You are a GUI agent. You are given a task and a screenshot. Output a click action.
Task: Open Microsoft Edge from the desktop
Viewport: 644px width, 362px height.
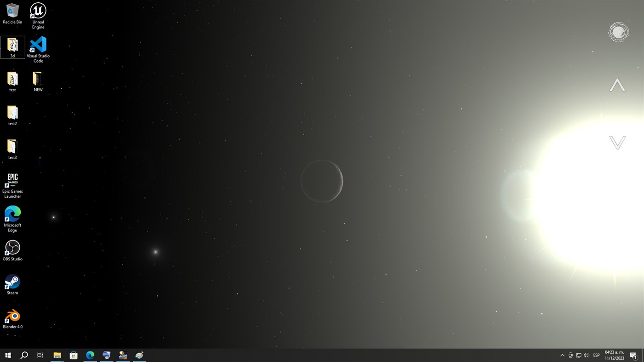[12, 214]
